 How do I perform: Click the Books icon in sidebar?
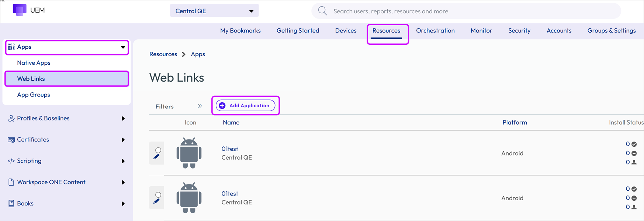pyautogui.click(x=11, y=203)
